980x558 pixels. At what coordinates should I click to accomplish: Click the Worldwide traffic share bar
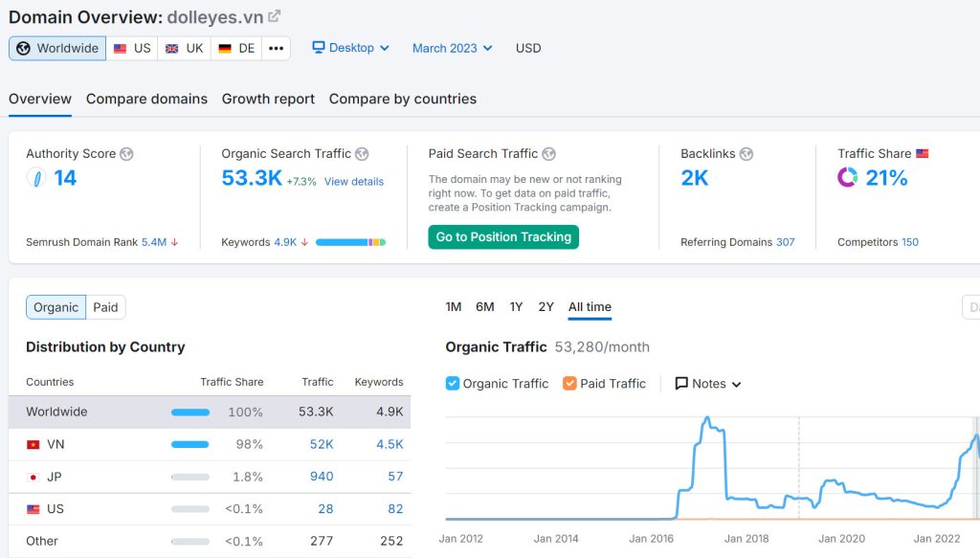(190, 412)
